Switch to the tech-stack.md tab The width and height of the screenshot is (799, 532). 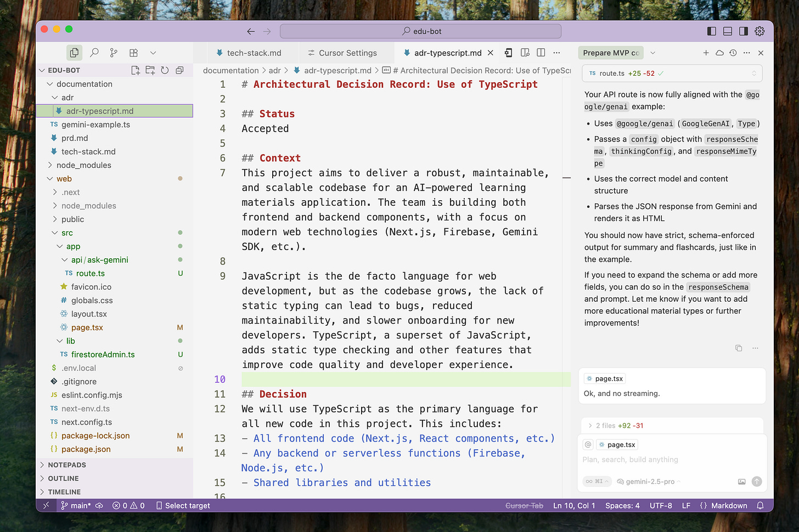249,53
